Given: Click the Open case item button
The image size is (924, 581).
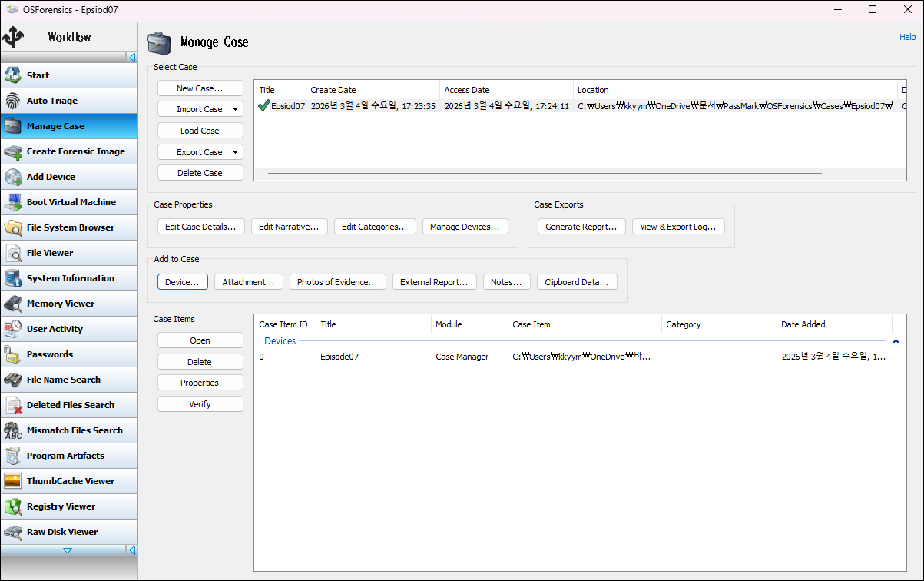Looking at the screenshot, I should tap(200, 340).
